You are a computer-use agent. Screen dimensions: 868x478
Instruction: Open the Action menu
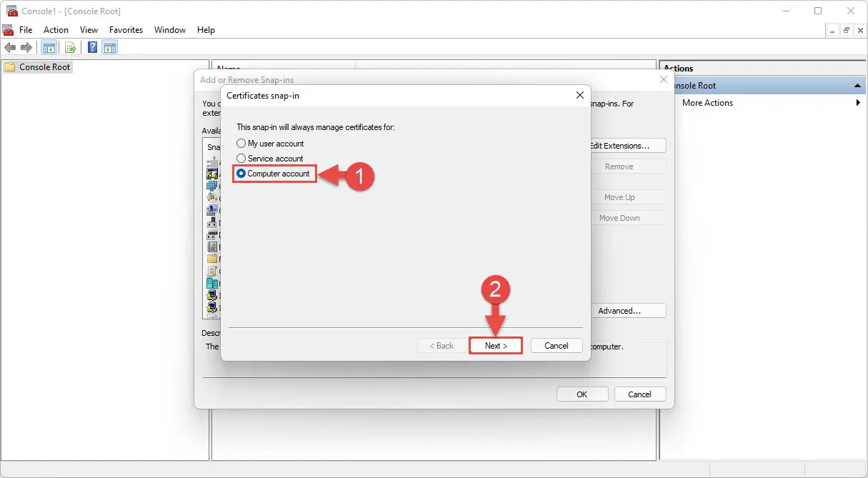[x=56, y=29]
